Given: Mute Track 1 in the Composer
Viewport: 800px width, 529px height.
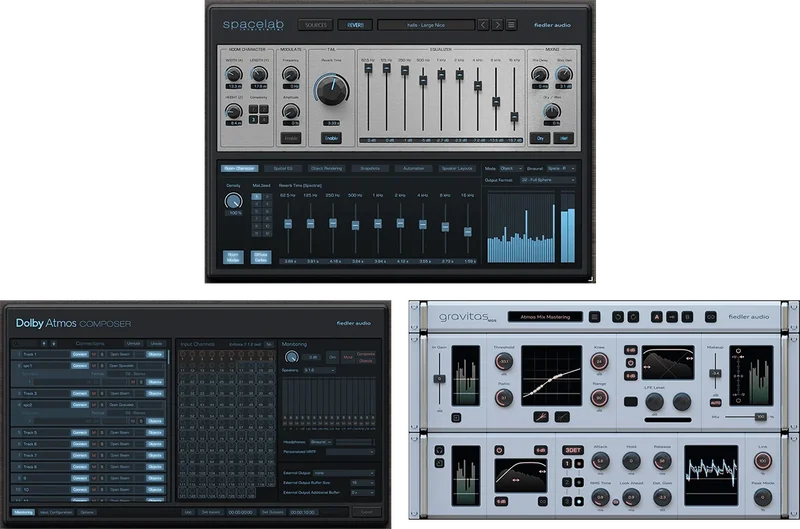Looking at the screenshot, I should click(x=94, y=354).
